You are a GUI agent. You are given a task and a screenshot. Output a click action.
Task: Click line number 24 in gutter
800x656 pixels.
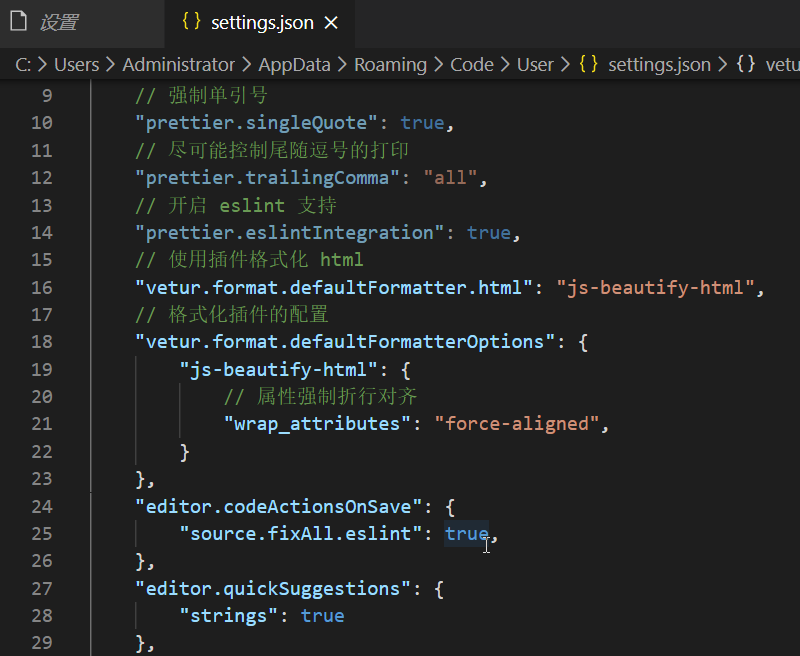coord(42,507)
